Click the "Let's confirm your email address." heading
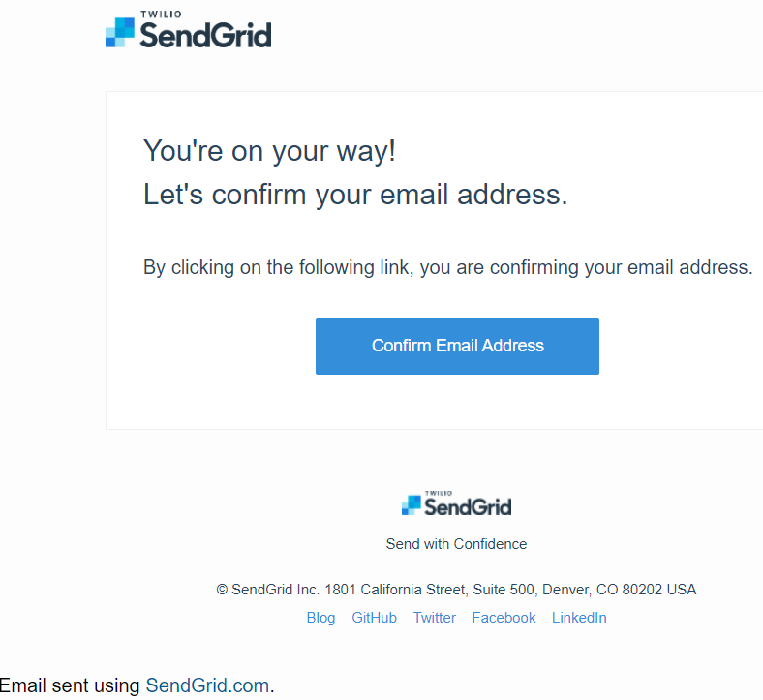763x700 pixels. point(355,195)
